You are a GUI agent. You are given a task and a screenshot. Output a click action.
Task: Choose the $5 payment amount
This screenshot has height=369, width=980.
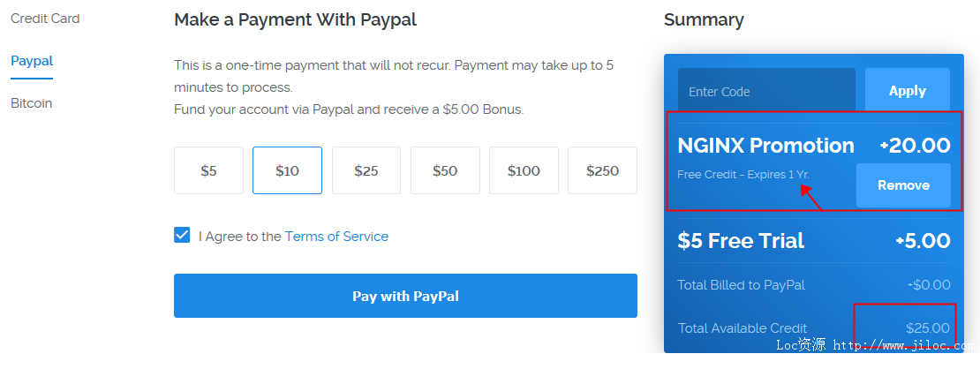coord(208,170)
